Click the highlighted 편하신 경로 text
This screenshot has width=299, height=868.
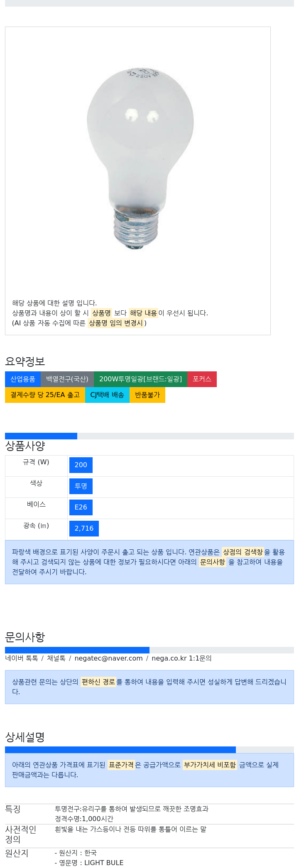point(98,682)
